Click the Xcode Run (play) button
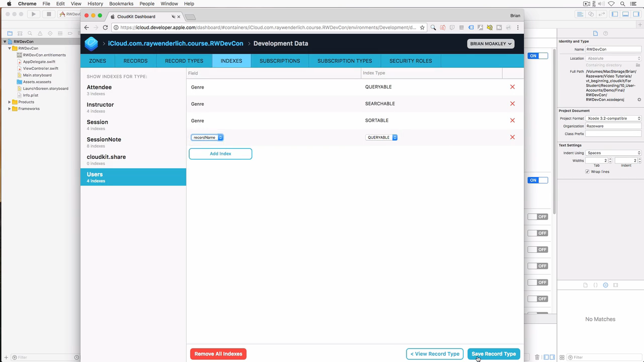The width and height of the screenshot is (644, 362). pyautogui.click(x=34, y=14)
